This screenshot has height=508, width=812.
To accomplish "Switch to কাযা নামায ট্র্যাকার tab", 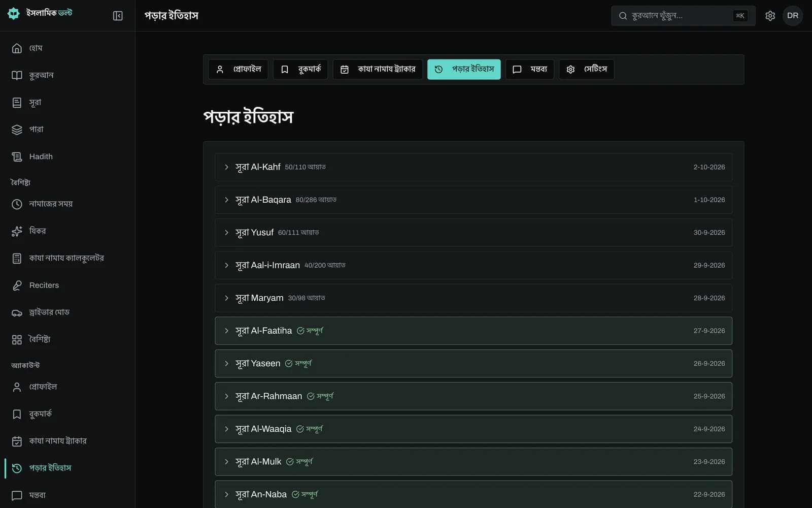I will (378, 69).
